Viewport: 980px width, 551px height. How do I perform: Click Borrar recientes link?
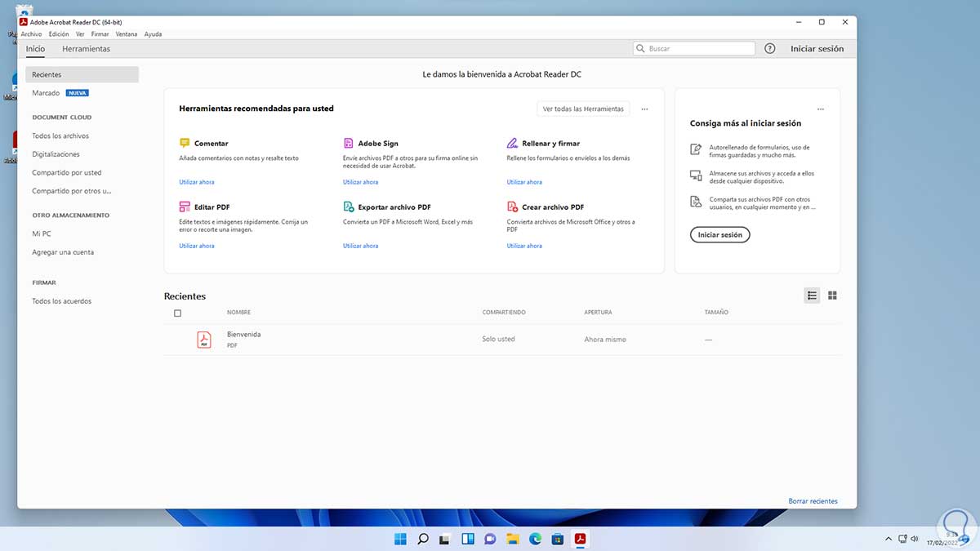coord(813,501)
